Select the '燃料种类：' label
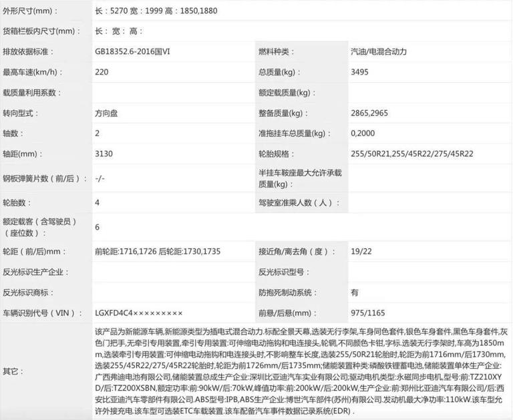513x420 pixels. point(276,51)
